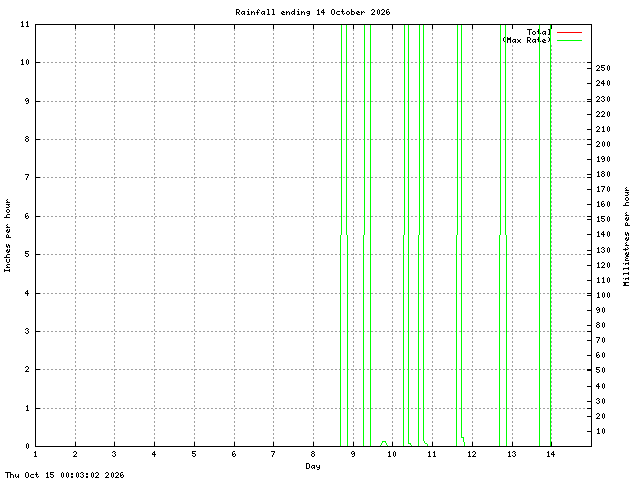
Task: Click the right-axis value 120
Action: tap(603, 265)
